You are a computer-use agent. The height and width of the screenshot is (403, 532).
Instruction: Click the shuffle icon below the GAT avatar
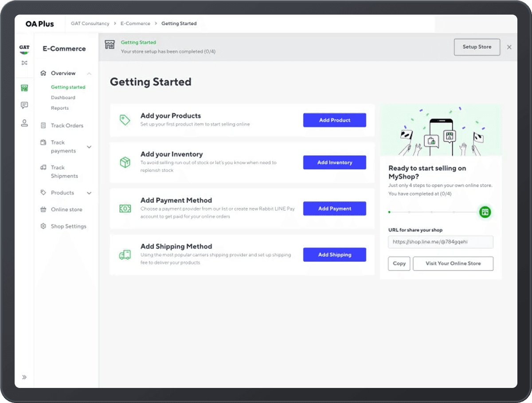point(24,63)
